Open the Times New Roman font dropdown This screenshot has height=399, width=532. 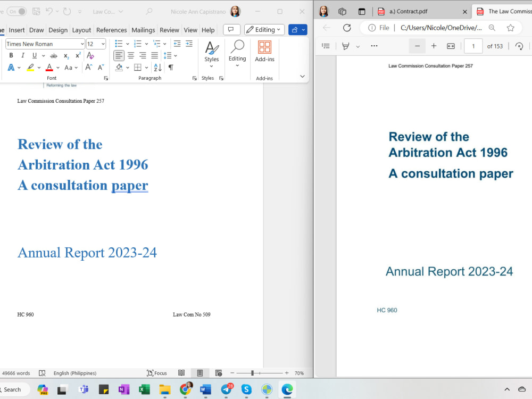[x=82, y=44]
